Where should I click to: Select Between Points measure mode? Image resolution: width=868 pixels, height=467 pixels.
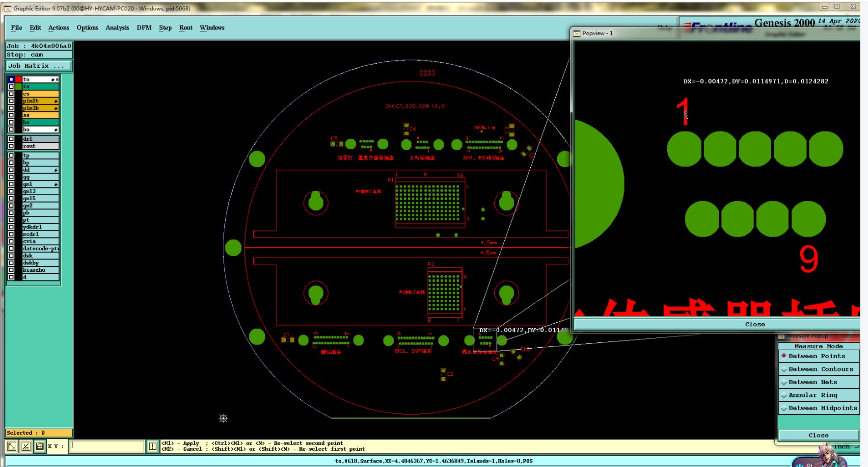click(x=818, y=356)
